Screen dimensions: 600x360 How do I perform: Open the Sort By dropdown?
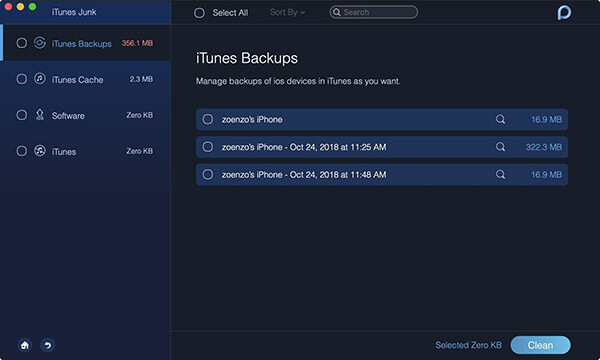pos(287,12)
